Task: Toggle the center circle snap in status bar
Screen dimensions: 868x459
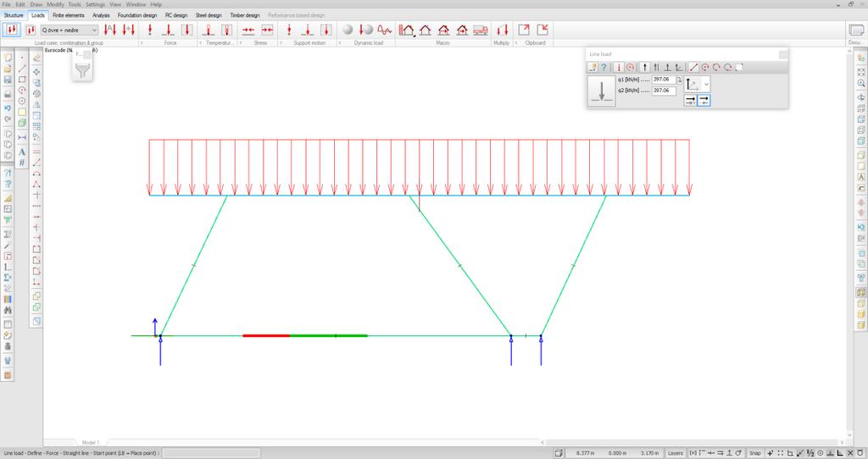Action: coord(821,453)
